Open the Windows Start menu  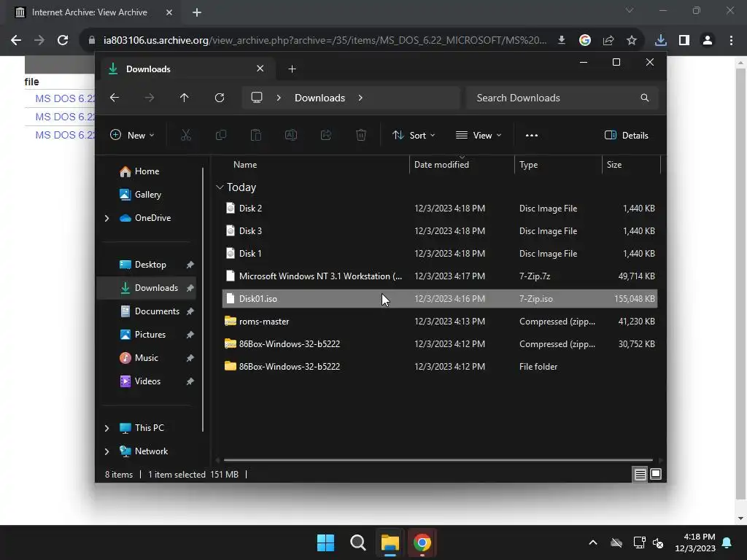point(326,542)
